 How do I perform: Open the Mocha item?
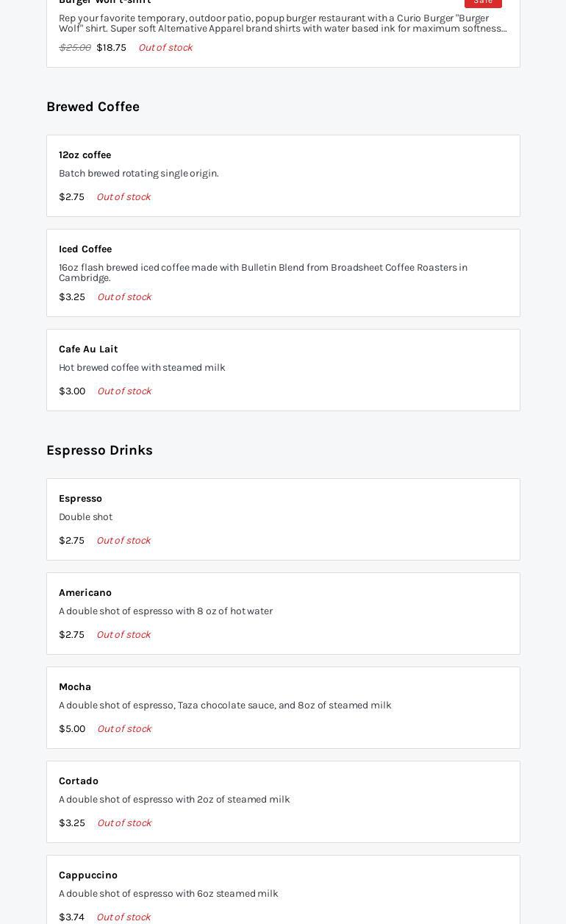[x=75, y=687]
